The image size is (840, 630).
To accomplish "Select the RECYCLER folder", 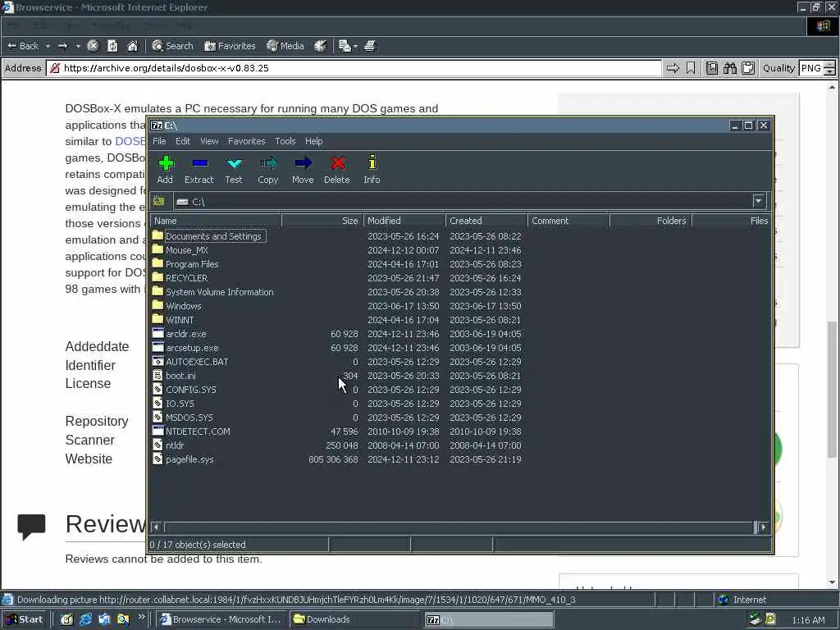I will pyautogui.click(x=186, y=278).
